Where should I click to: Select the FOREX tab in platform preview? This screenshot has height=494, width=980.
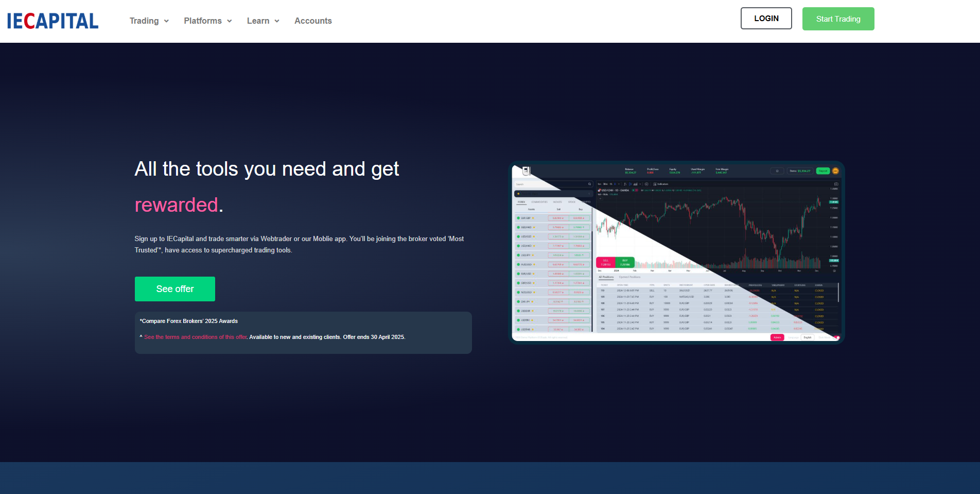click(521, 202)
